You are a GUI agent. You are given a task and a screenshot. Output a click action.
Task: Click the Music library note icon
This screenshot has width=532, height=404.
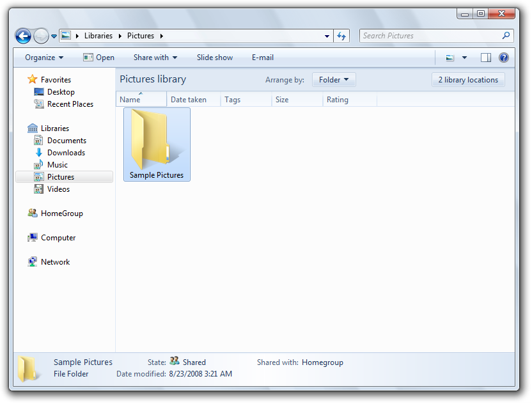pos(38,164)
